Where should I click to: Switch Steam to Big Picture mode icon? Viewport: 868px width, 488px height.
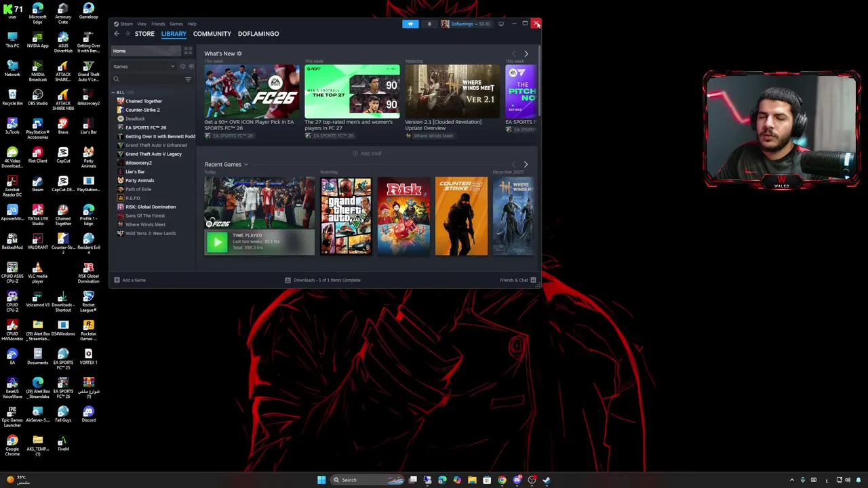(x=501, y=24)
